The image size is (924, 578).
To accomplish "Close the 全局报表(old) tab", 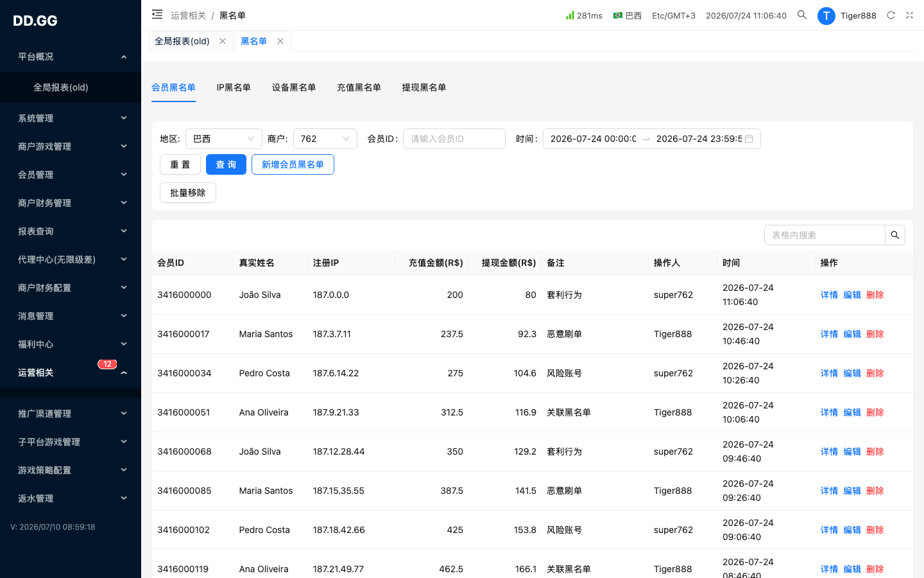I will 223,41.
